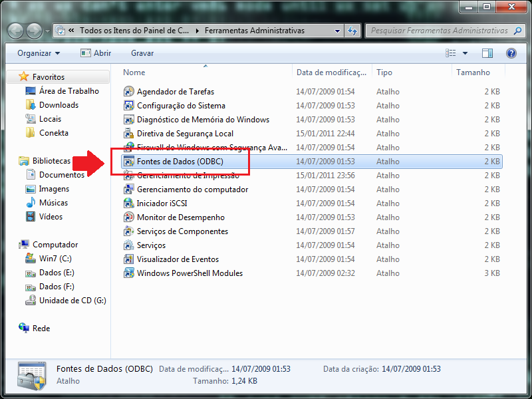532x399 pixels.
Task: Select the Configuração do Sistema icon
Action: coord(128,106)
